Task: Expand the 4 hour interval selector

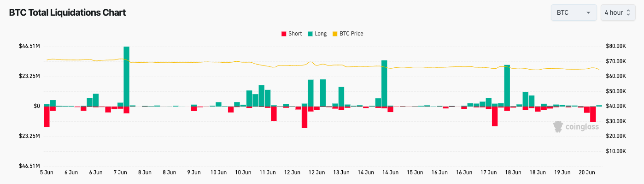Action: (x=618, y=12)
